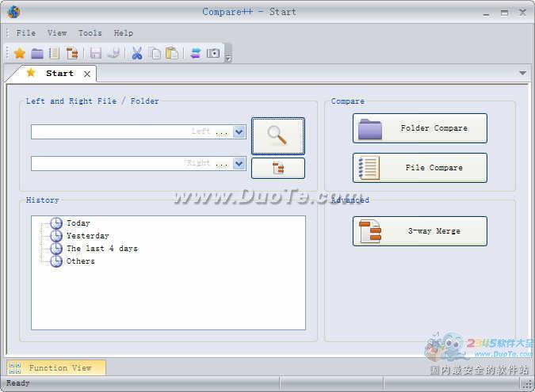
Task: Maximize the Compare++ window
Action: pyautogui.click(x=504, y=13)
